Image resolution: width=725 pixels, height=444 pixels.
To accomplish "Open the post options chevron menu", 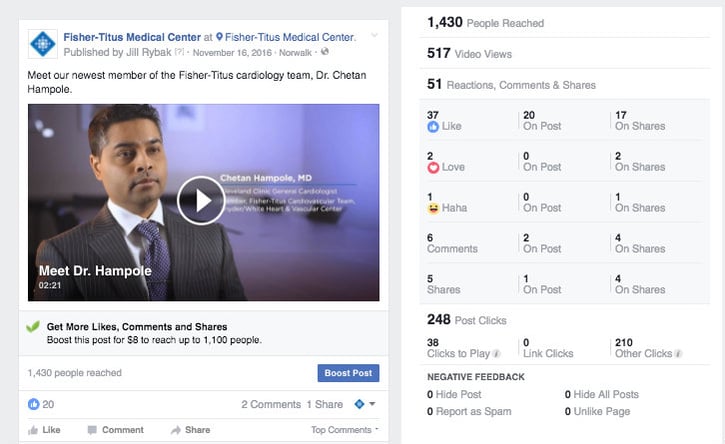I will coord(374,36).
